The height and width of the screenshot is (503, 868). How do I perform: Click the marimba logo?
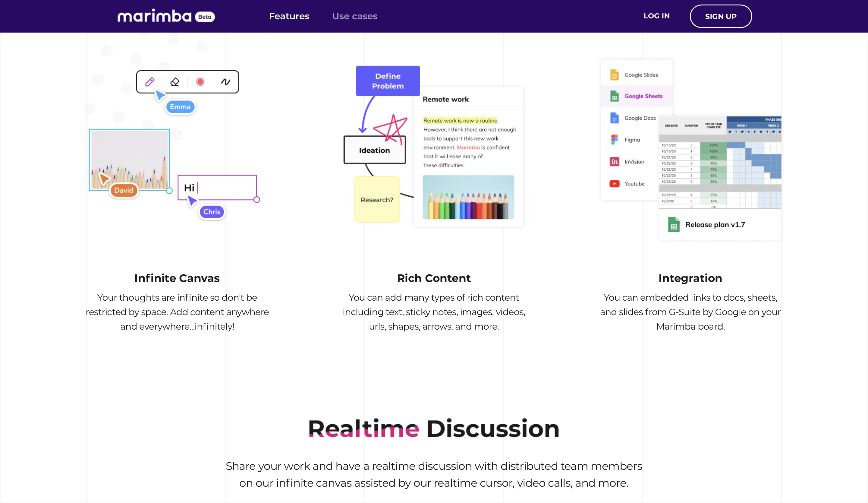coord(155,16)
